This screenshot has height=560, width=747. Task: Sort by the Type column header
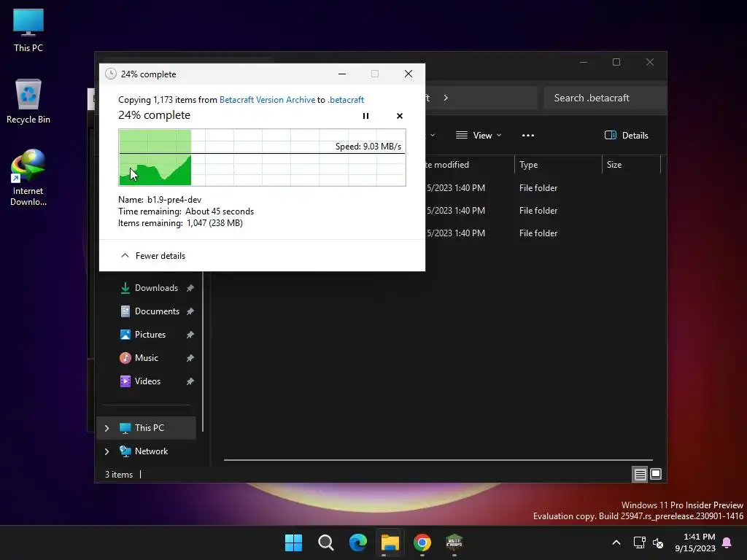[558, 165]
